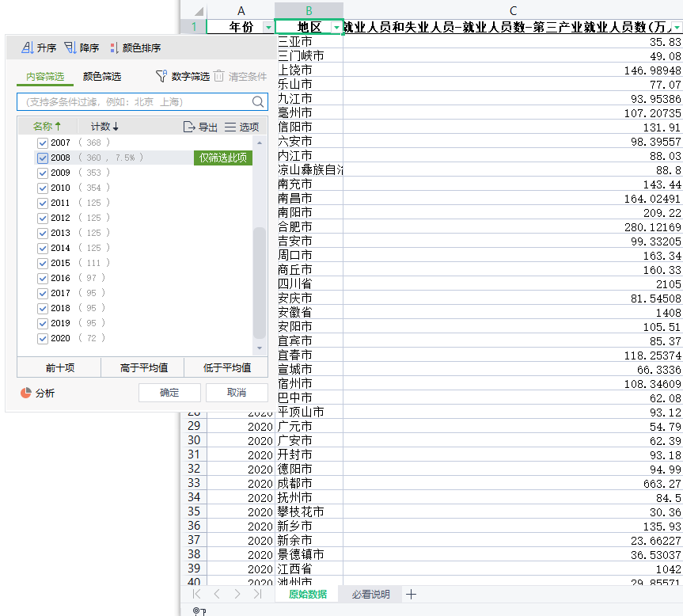
Task: Export the list with 导出
Action: (200, 127)
